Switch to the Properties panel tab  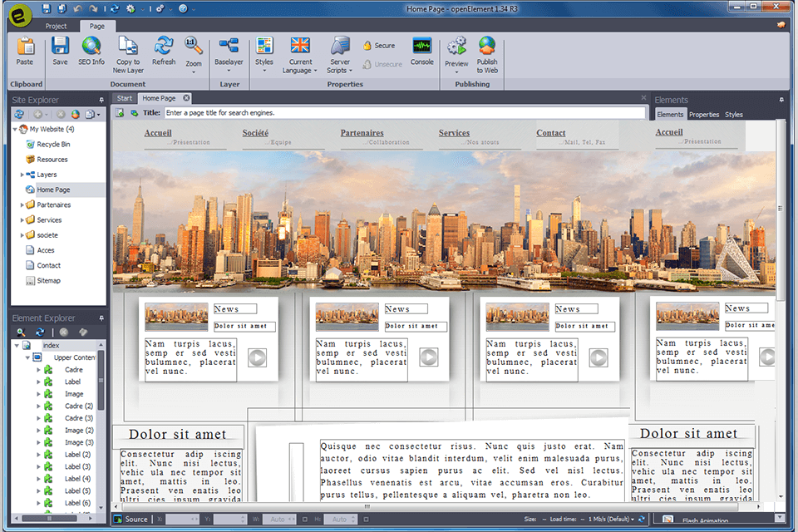click(x=704, y=115)
